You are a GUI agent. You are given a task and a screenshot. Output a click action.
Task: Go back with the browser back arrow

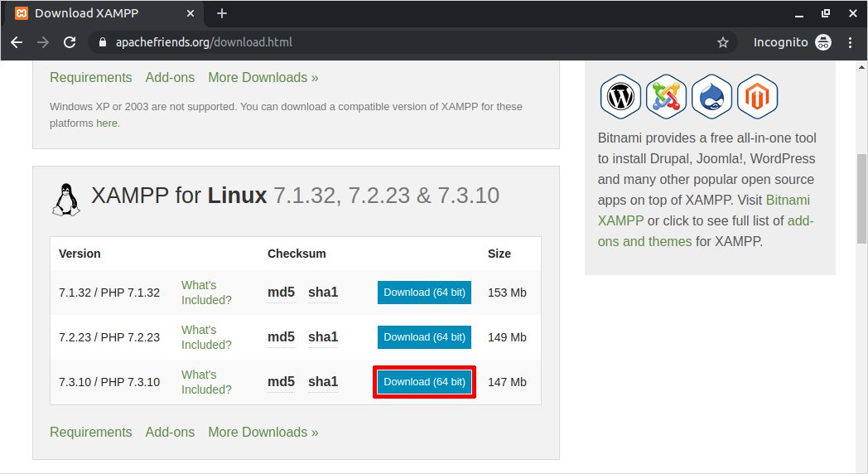17,42
